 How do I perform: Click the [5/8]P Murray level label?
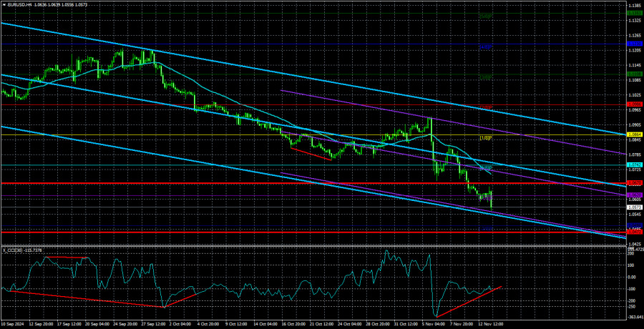486,16
